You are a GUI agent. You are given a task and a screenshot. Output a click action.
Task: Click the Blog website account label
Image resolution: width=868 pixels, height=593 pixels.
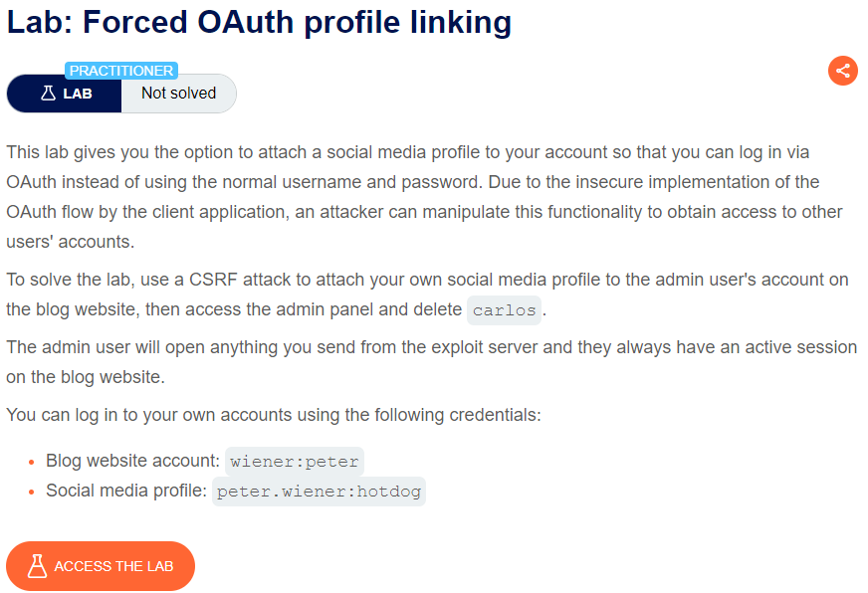[132, 461]
